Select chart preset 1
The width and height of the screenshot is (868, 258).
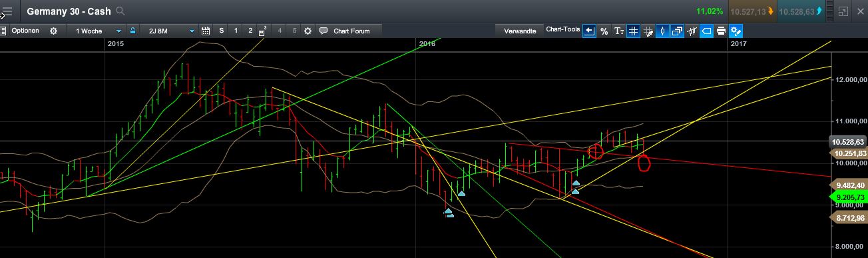pos(236,31)
